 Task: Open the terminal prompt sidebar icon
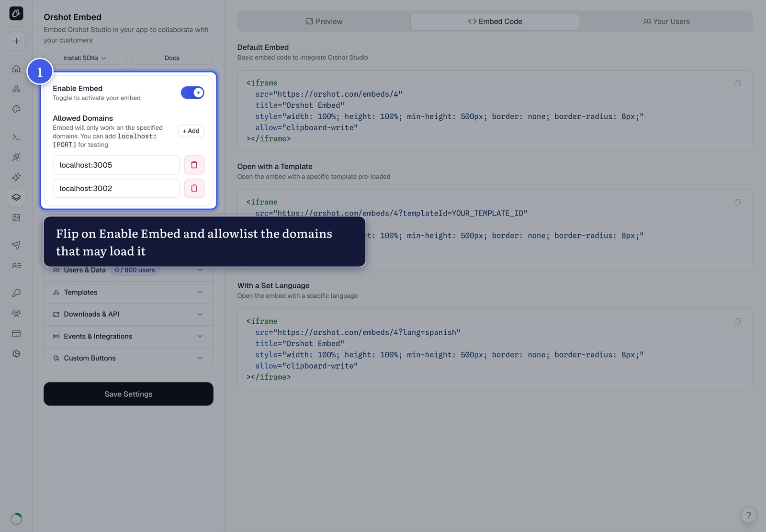(16, 137)
